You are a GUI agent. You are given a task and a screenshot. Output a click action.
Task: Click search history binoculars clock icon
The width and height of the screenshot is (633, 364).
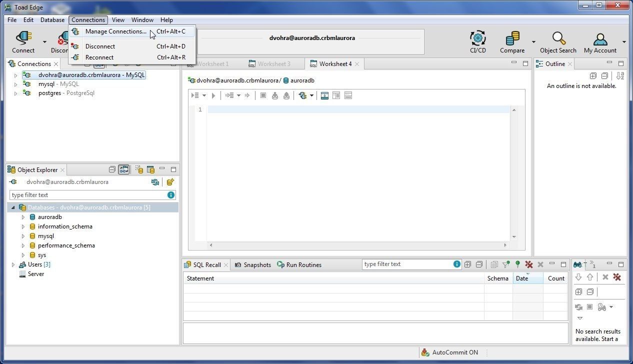(x=602, y=307)
